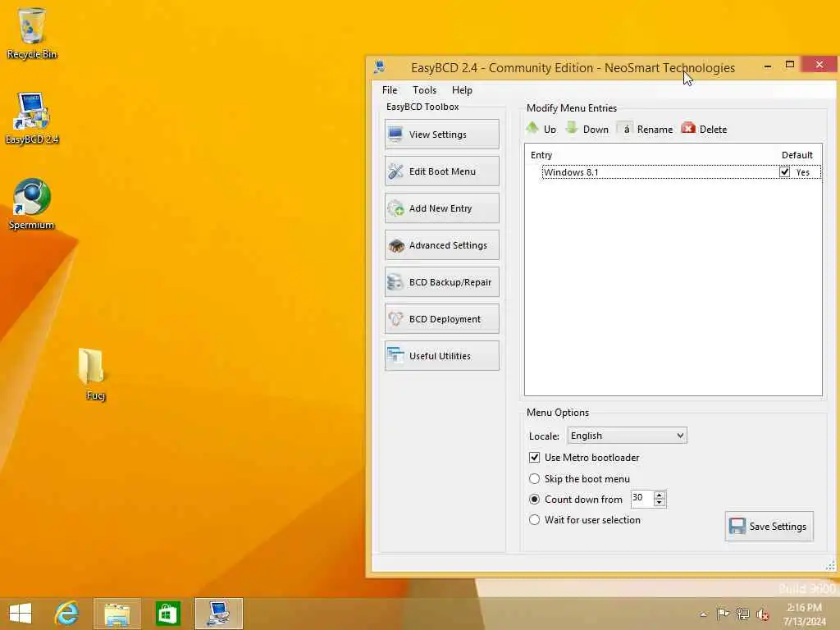Click the Save Settings button
Viewport: 840px width, 630px height.
coord(769,526)
